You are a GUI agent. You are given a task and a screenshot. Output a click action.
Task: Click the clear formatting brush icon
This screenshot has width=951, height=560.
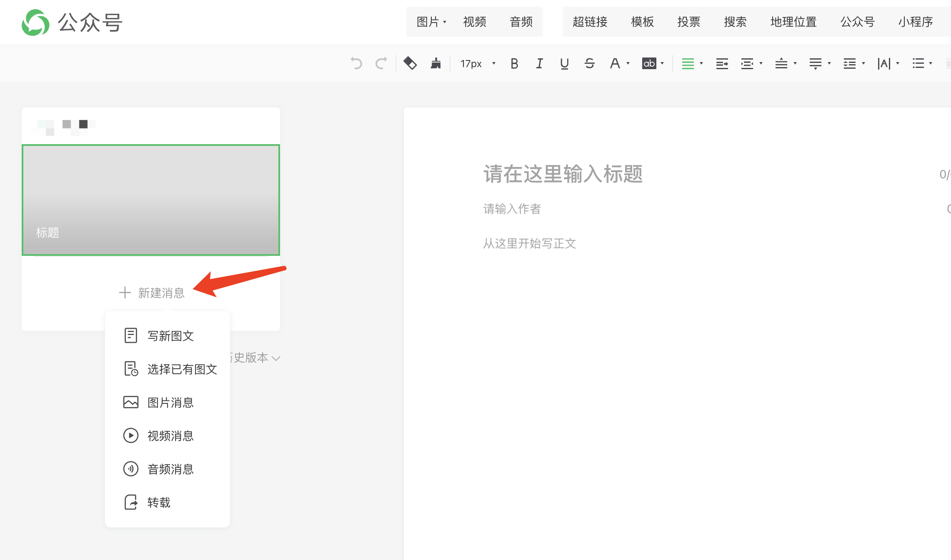click(436, 63)
